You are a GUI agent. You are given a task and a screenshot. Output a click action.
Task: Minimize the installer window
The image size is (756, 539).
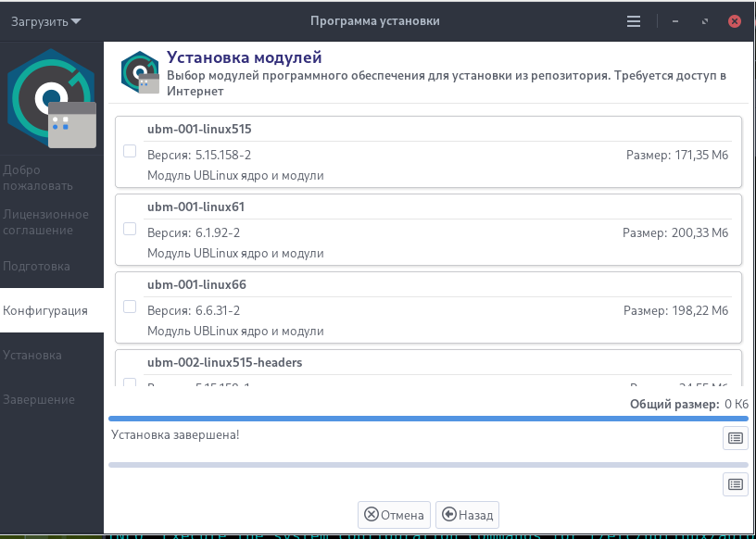click(675, 21)
